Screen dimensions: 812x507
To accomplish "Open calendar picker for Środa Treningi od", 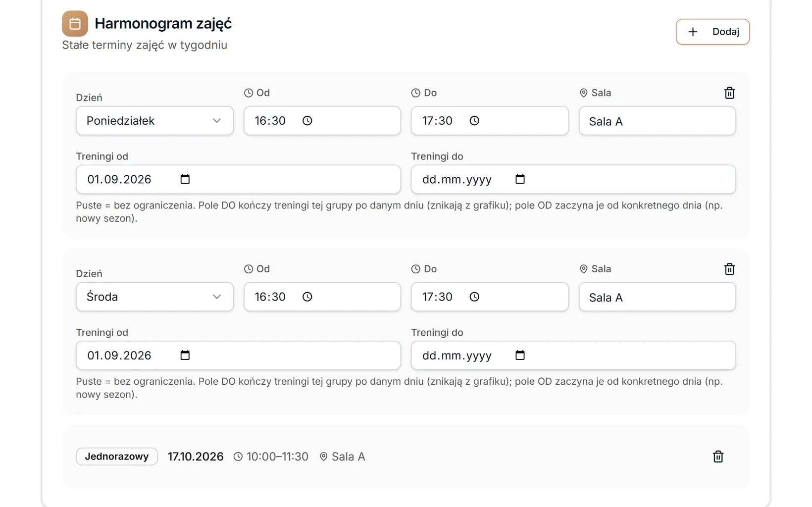I will tap(185, 355).
